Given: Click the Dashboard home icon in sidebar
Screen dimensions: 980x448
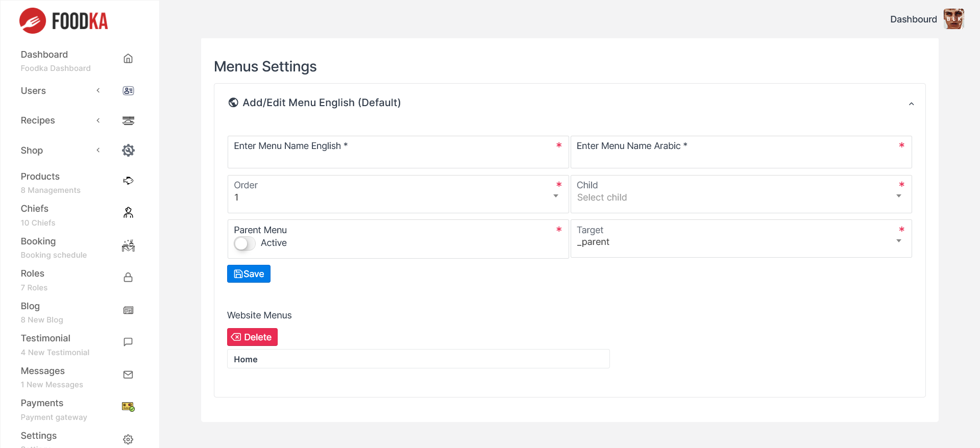Looking at the screenshot, I should pos(128,59).
